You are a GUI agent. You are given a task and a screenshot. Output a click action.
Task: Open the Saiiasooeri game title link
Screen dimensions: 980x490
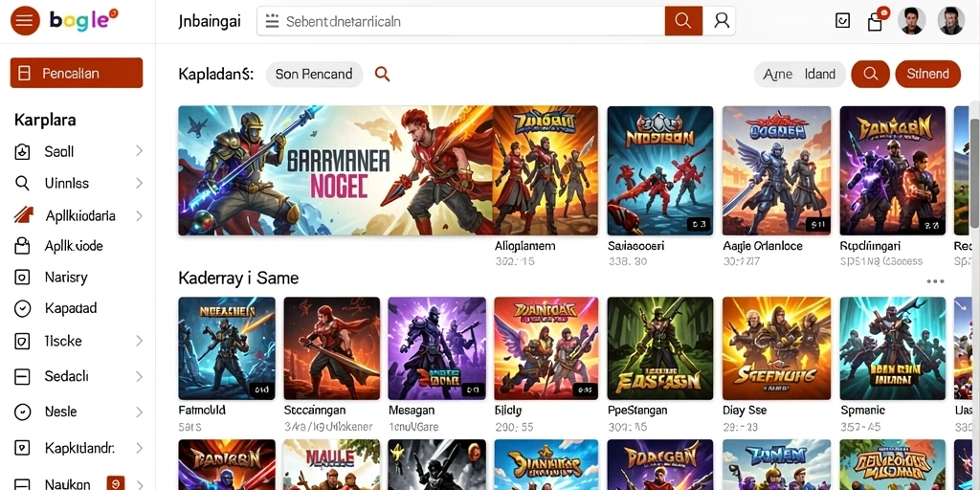[635, 246]
